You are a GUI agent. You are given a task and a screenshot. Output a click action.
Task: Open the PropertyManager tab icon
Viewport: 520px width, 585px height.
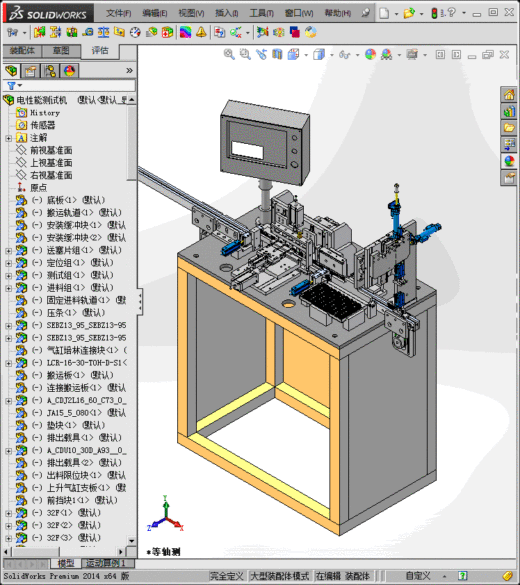click(x=31, y=71)
